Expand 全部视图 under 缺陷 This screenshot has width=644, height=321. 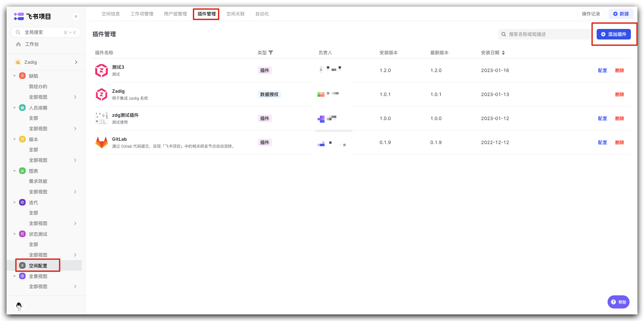coord(75,97)
